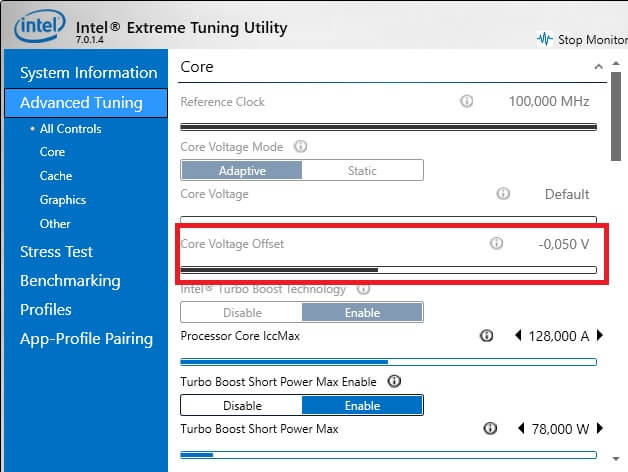
Task: Increase Turbo Boost Short Power Max value
Action: click(600, 428)
